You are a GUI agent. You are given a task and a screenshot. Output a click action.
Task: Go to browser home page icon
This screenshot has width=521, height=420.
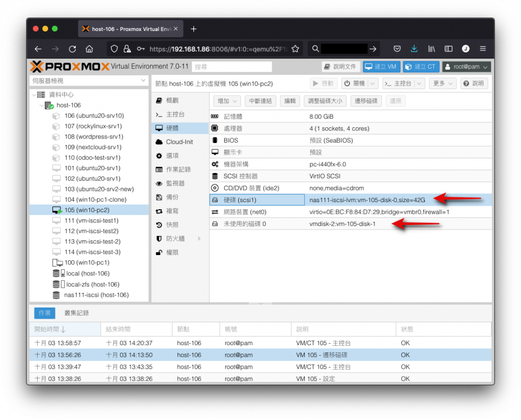tap(89, 49)
